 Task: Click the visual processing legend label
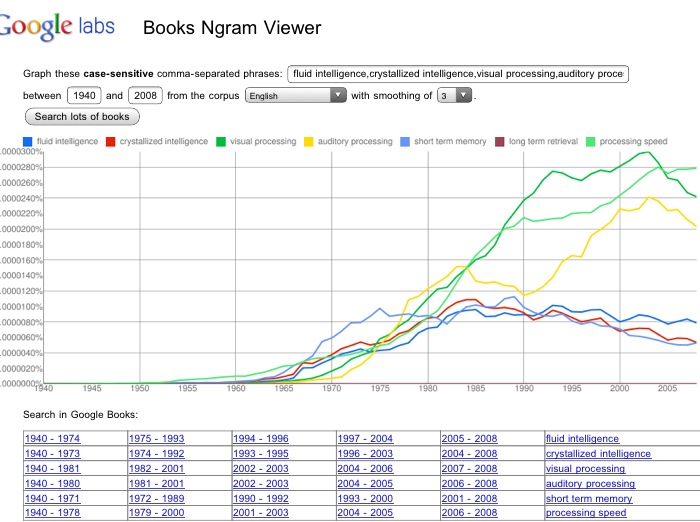pos(263,142)
